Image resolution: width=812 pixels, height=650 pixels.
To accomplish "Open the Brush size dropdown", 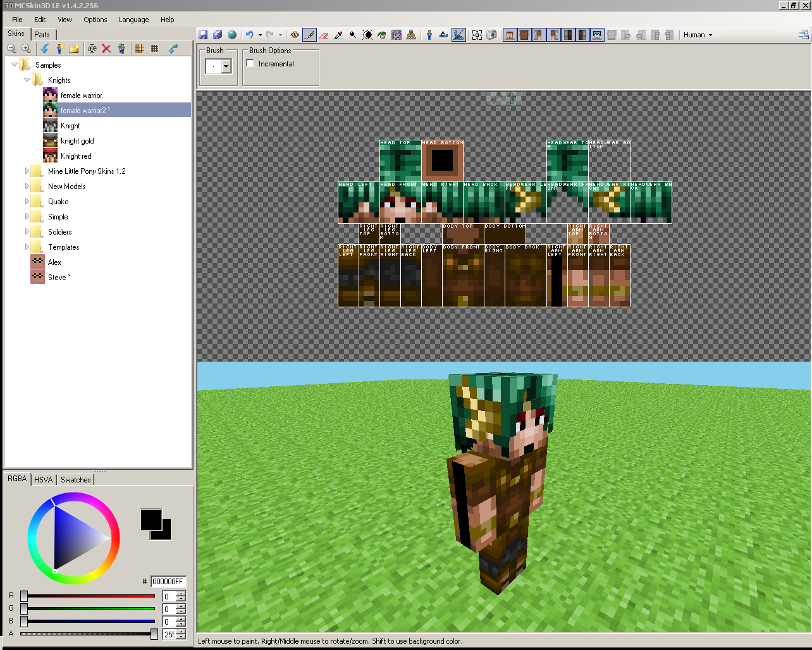I will point(226,66).
